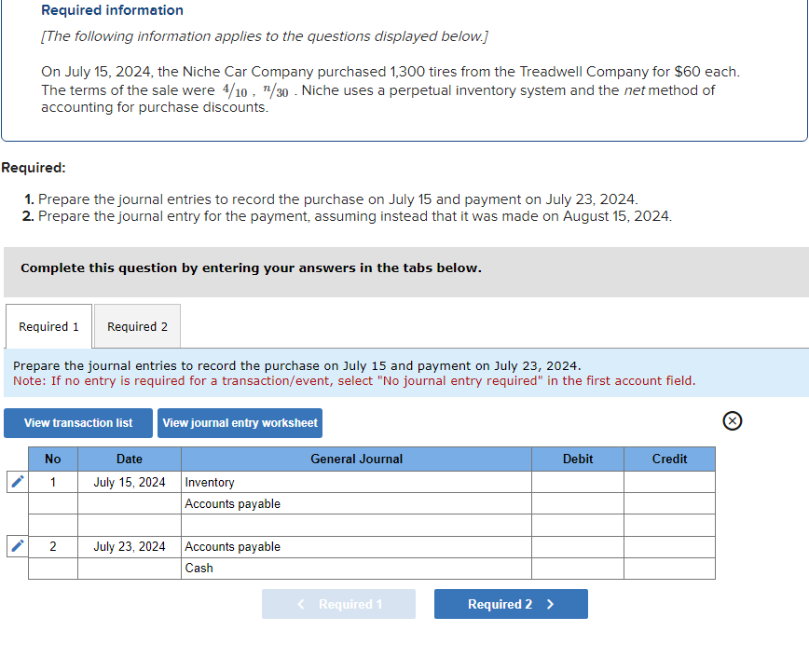Viewport: 809px width, 672px height.
Task: Select the Required 1 tab
Action: pos(48,326)
